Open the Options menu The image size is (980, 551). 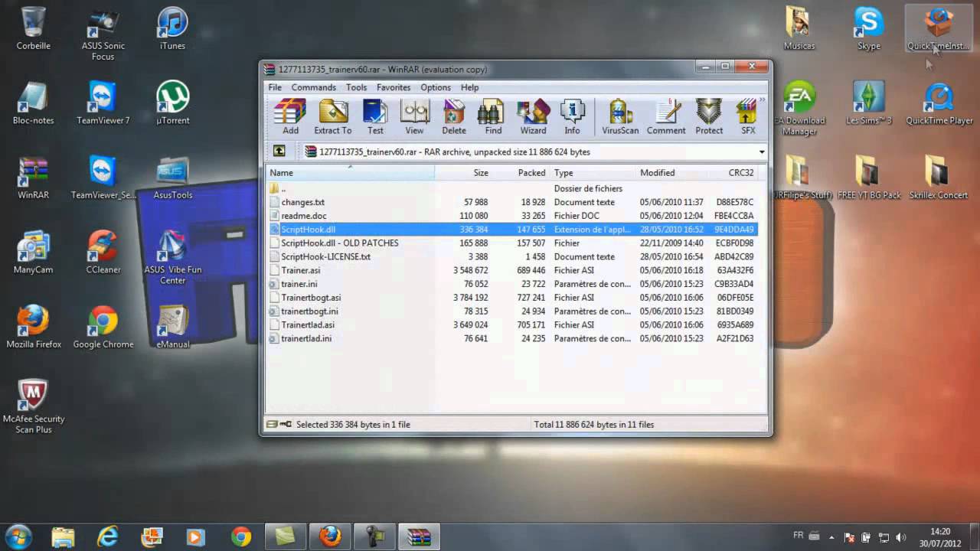coord(436,87)
